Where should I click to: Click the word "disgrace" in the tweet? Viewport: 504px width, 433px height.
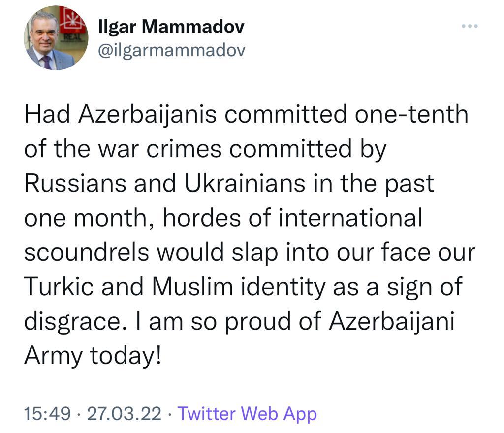click(72, 322)
